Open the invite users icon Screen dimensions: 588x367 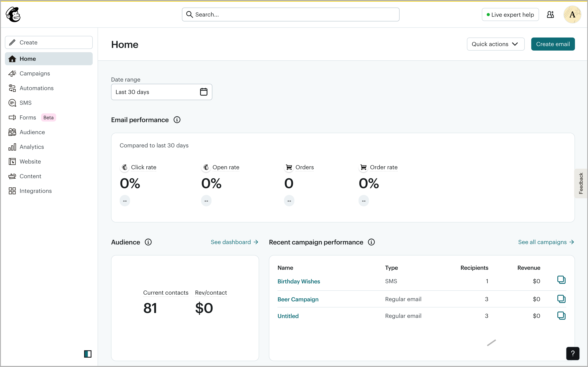550,14
